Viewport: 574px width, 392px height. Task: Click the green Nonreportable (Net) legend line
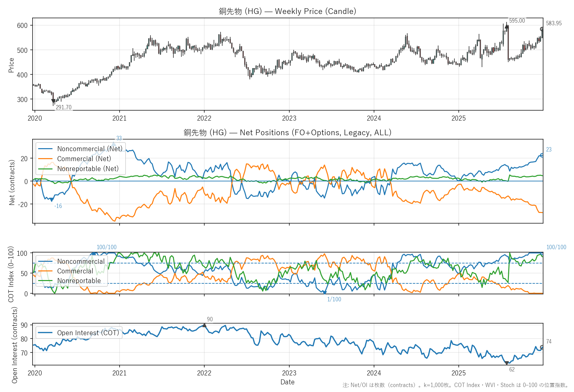coord(46,169)
